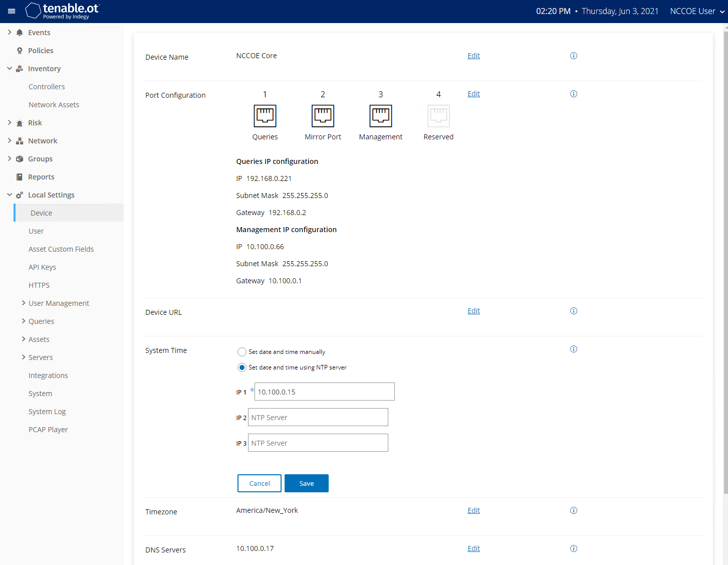Viewport: 728px width, 565px height.
Task: Click the Policies icon in sidebar
Action: pos(20,51)
